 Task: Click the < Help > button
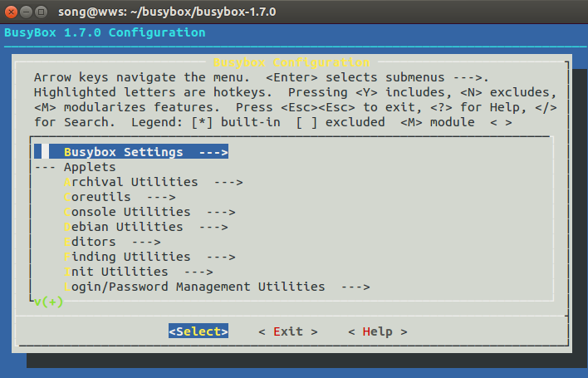tap(378, 331)
